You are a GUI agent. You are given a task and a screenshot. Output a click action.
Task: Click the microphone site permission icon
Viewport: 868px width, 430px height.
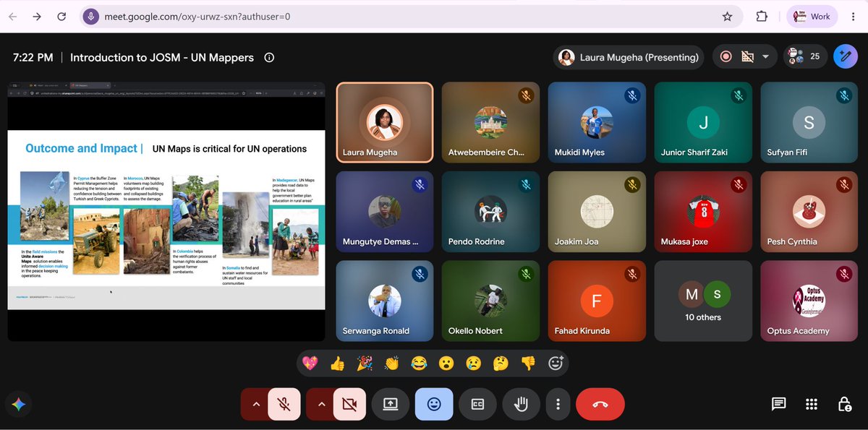pyautogui.click(x=90, y=17)
